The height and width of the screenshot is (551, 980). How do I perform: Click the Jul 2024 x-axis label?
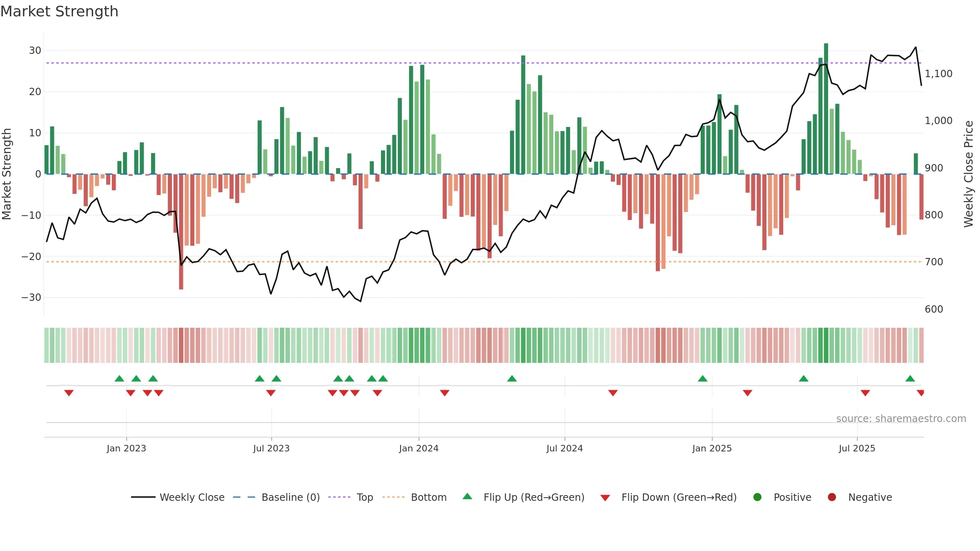point(565,448)
